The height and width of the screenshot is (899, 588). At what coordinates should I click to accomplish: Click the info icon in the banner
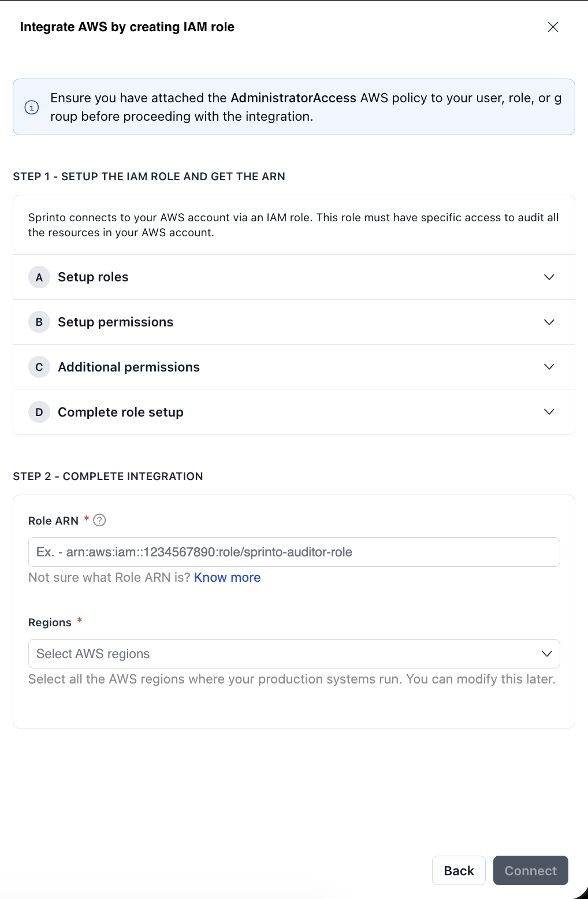[x=32, y=107]
